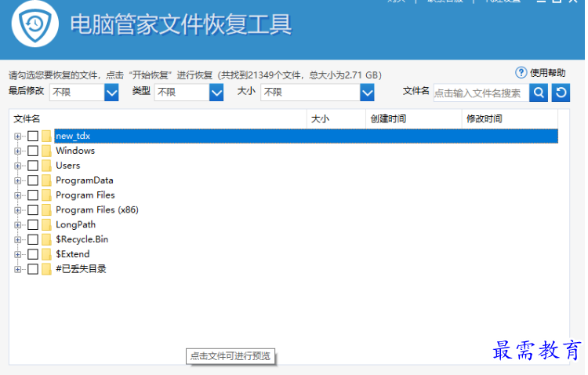588x375 pixels.
Task: Select the Windows row name
Action: [x=75, y=151]
